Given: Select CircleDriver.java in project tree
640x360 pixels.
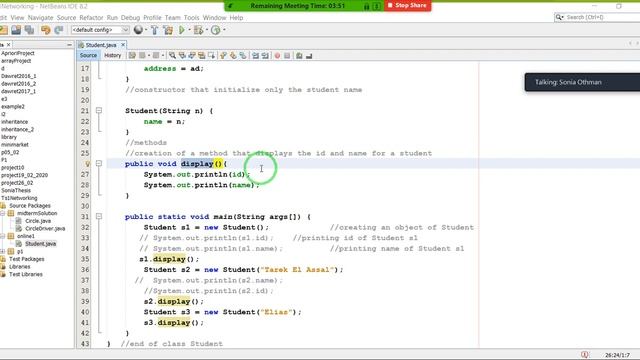Looking at the screenshot, I should click(45, 229).
